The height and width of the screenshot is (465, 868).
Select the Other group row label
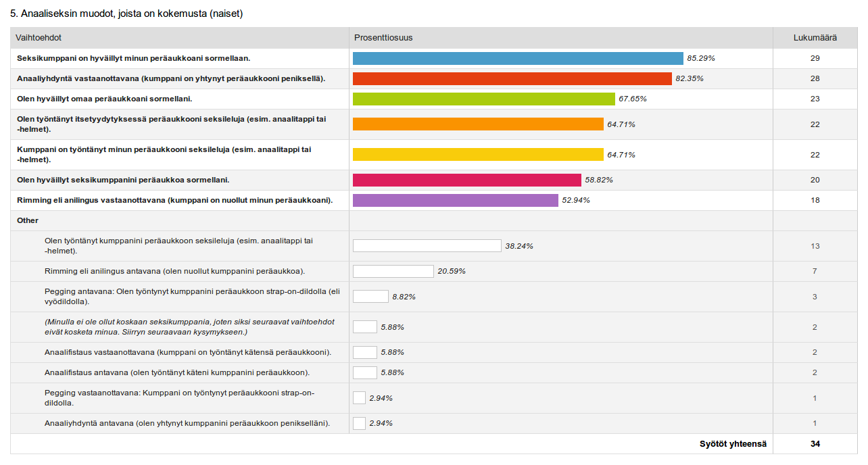(x=28, y=220)
